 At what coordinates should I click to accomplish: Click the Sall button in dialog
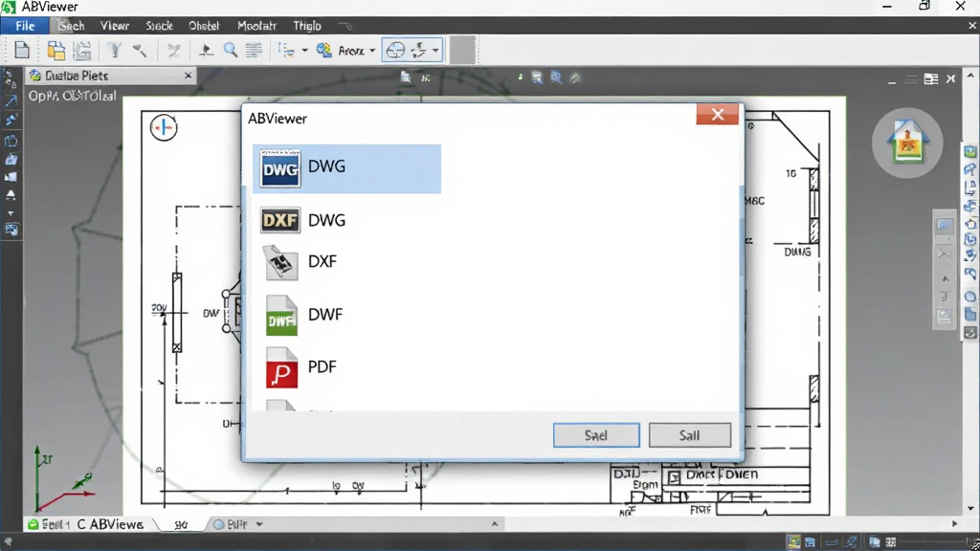(x=689, y=435)
